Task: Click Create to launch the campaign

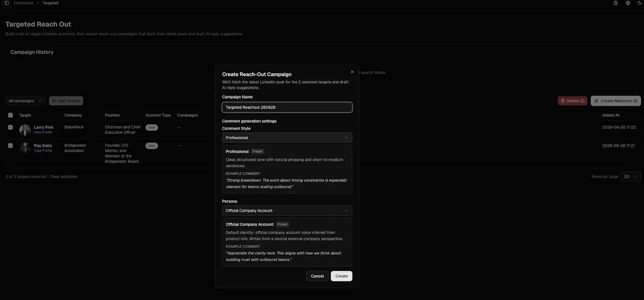Action: (x=341, y=276)
